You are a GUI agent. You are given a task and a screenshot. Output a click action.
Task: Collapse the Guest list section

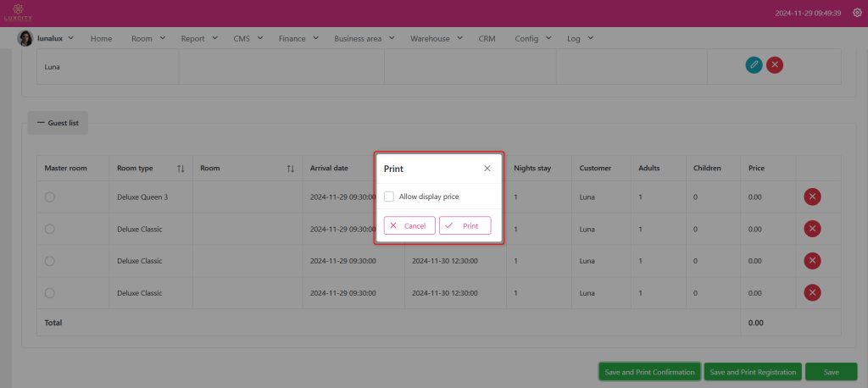coord(58,123)
